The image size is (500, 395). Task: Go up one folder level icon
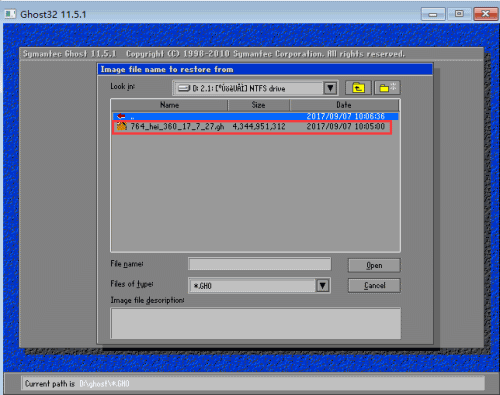coord(358,88)
